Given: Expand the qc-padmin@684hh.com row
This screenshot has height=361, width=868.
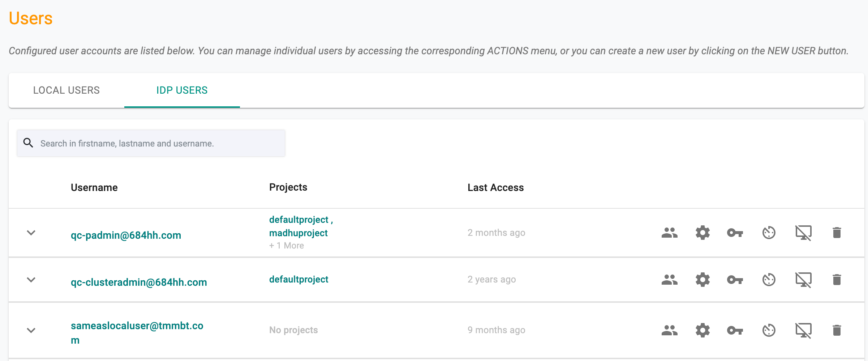Looking at the screenshot, I should pyautogui.click(x=31, y=233).
